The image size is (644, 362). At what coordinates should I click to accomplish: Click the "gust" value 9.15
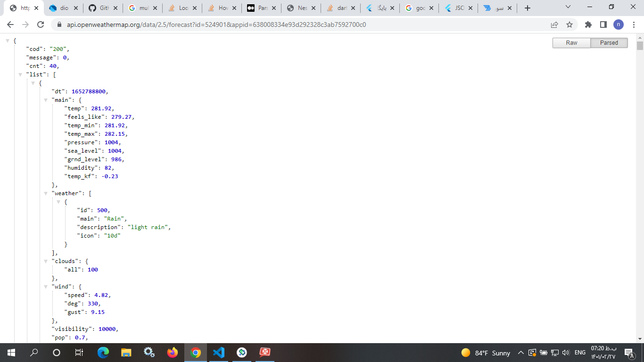[98, 312]
